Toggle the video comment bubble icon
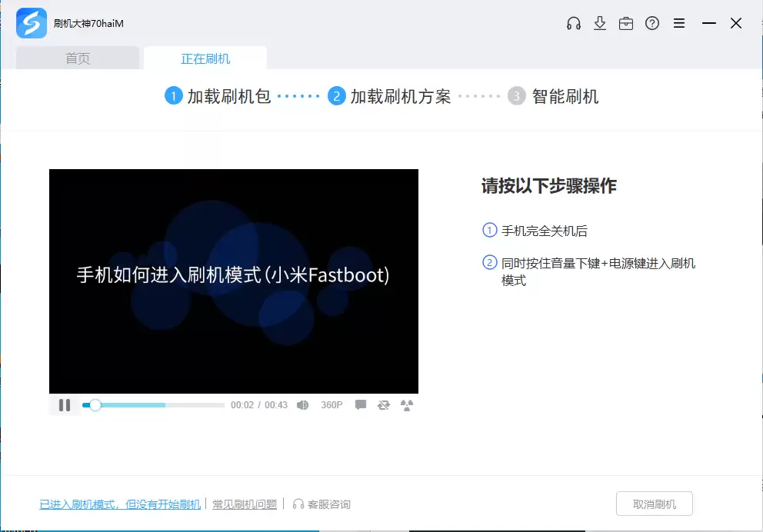 [x=360, y=404]
